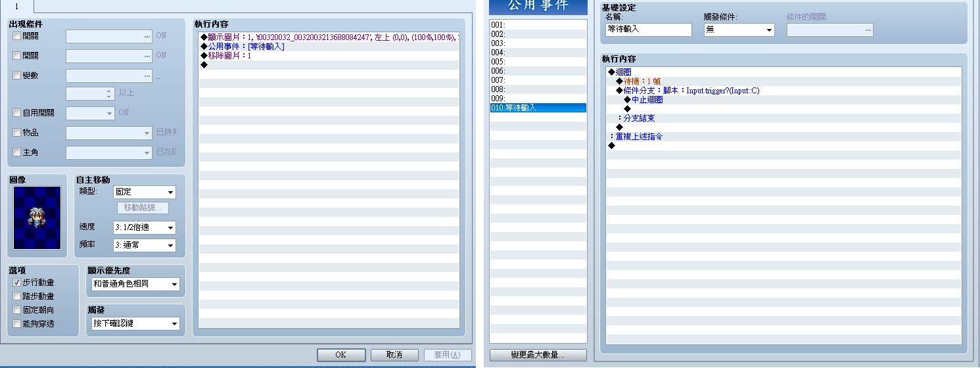
Task: Enable the 物品 condition checkbox
Action: click(x=17, y=133)
